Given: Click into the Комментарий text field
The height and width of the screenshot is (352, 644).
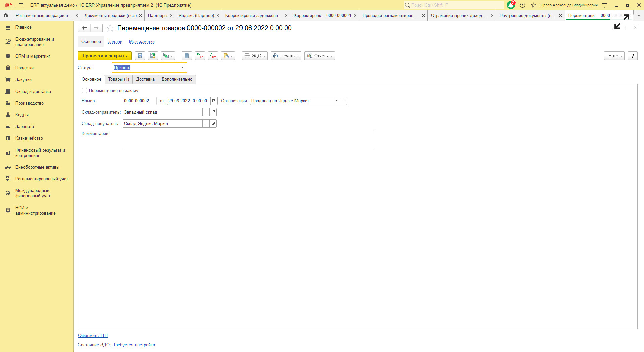Looking at the screenshot, I should [x=248, y=140].
